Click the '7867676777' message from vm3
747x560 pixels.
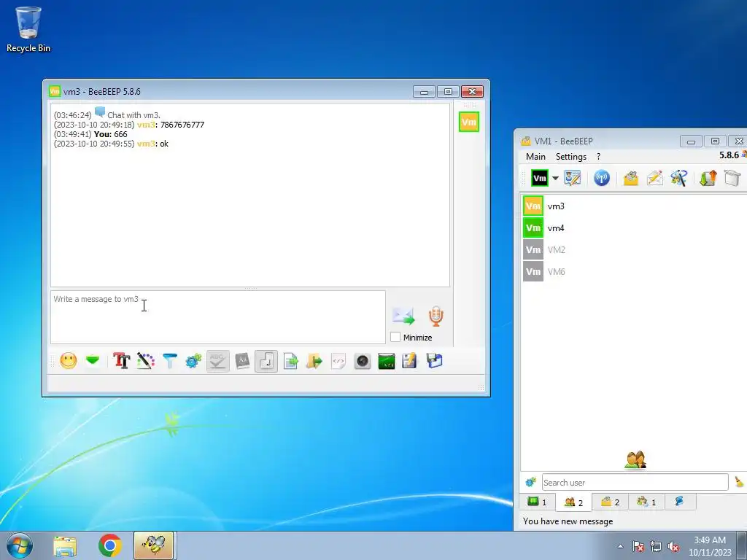(x=182, y=125)
